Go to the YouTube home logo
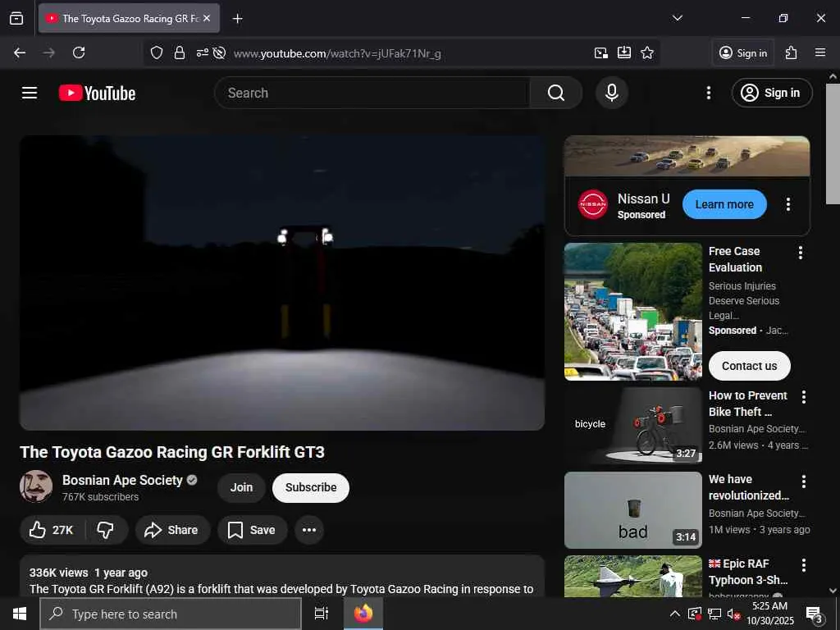 pyautogui.click(x=97, y=94)
